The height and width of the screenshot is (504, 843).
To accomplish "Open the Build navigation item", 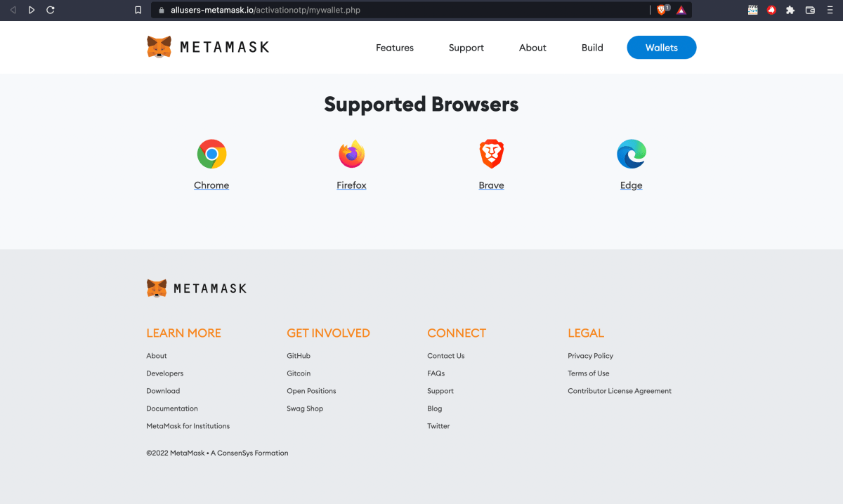I will 592,48.
